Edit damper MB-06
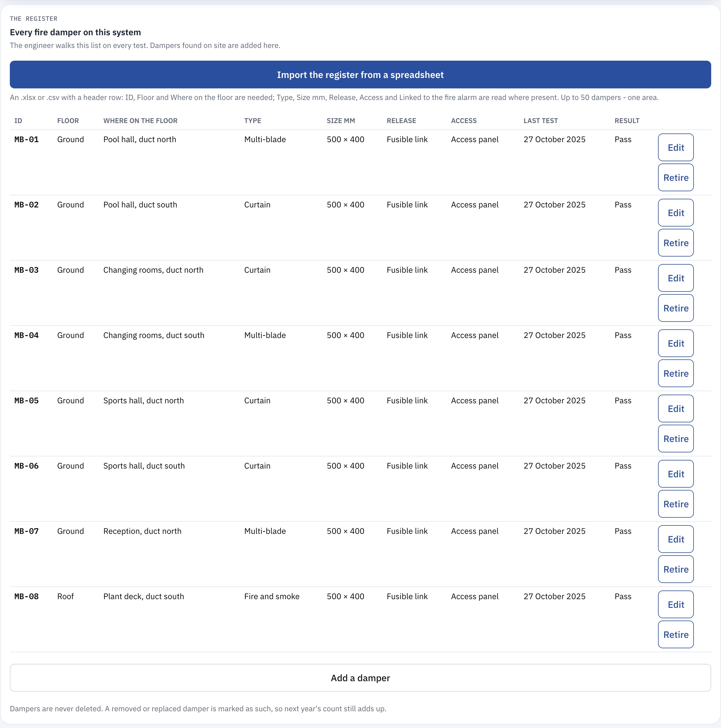 [676, 474]
